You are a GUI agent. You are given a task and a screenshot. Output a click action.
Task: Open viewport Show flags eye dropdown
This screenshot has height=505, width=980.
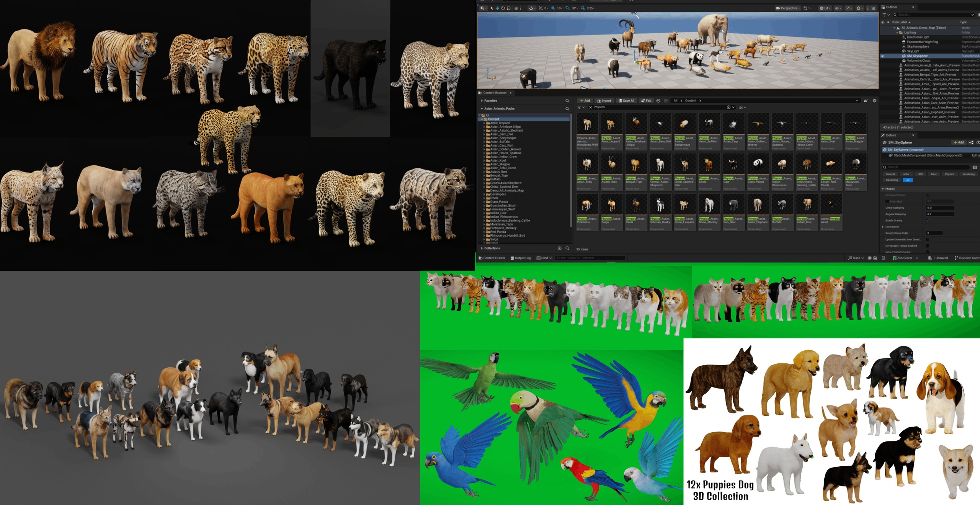[838, 8]
